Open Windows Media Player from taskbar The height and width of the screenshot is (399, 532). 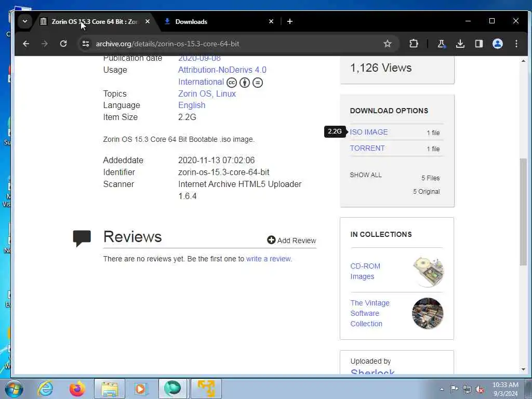click(x=140, y=389)
